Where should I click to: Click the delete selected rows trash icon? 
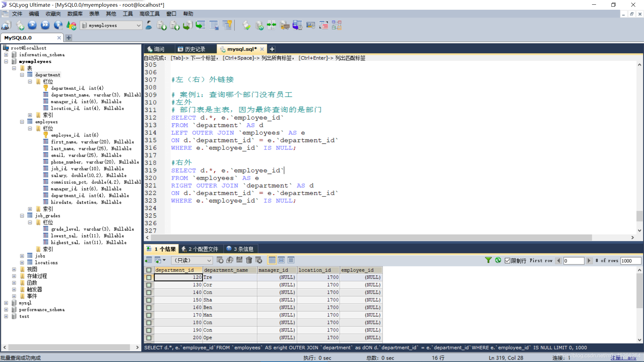[x=249, y=260]
